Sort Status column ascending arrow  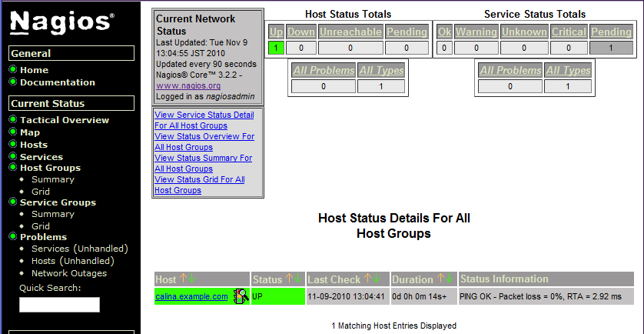click(x=290, y=279)
